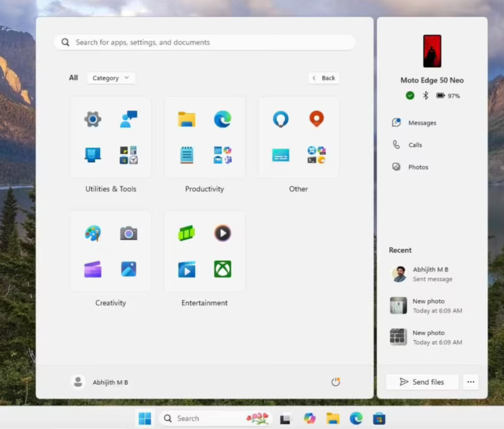504x429 pixels.
Task: Open Abhijith M B user account menu
Action: [x=100, y=382]
